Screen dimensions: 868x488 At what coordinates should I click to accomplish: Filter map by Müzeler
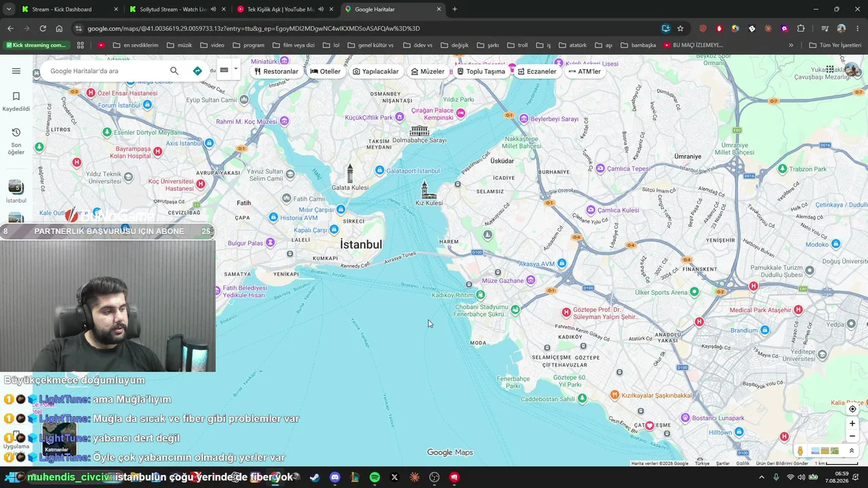428,71
